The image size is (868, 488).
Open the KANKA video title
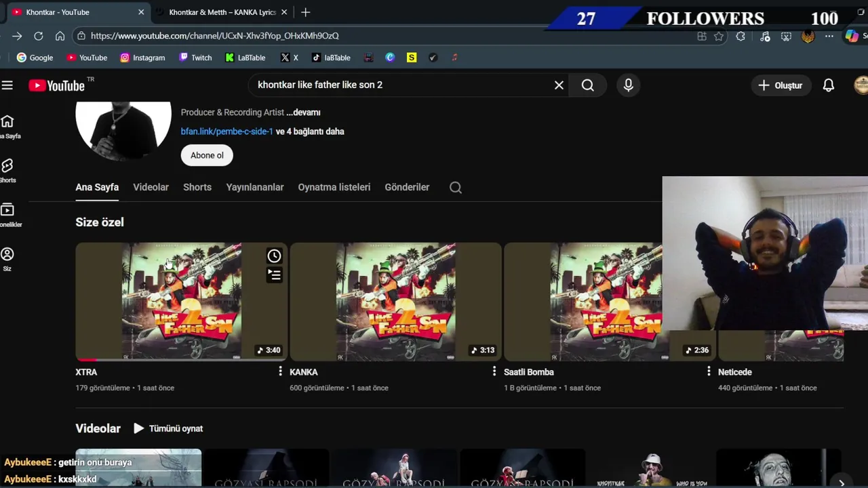(x=304, y=372)
